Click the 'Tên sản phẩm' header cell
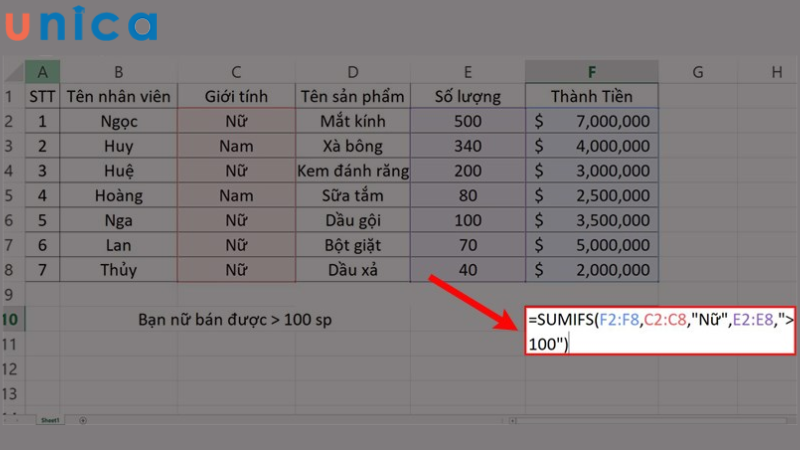Viewport: 800px width, 450px height. click(353, 96)
